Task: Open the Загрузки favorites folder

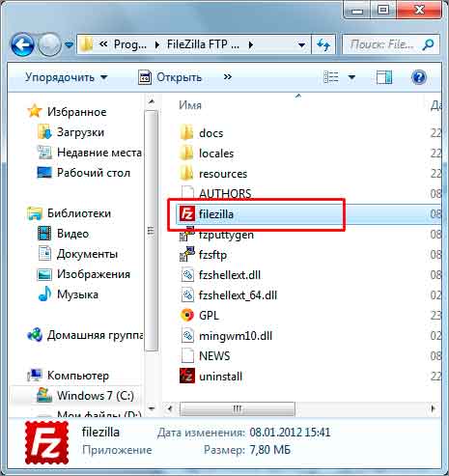Action: tap(80, 132)
